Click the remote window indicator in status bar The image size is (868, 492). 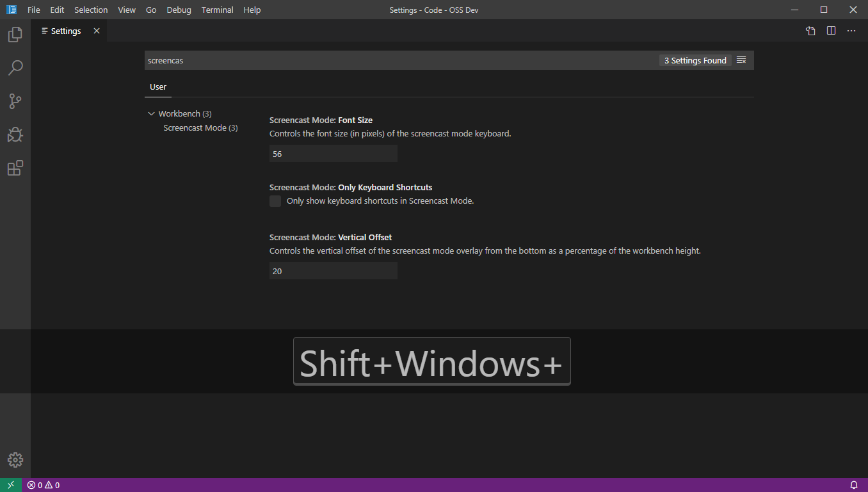(11, 485)
